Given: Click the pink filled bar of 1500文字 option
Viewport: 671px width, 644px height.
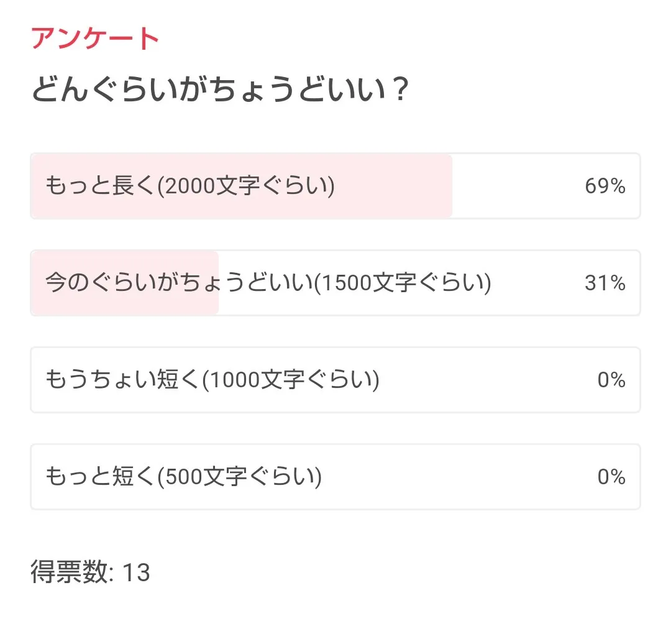Looking at the screenshot, I should [125, 283].
